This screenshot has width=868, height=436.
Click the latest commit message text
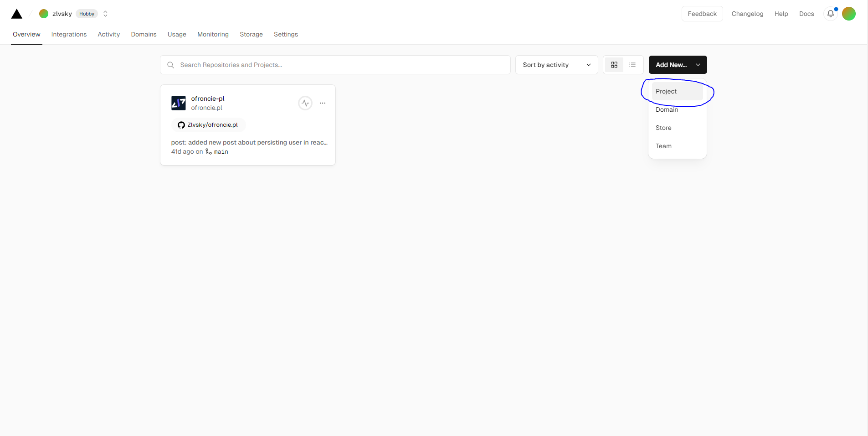249,142
